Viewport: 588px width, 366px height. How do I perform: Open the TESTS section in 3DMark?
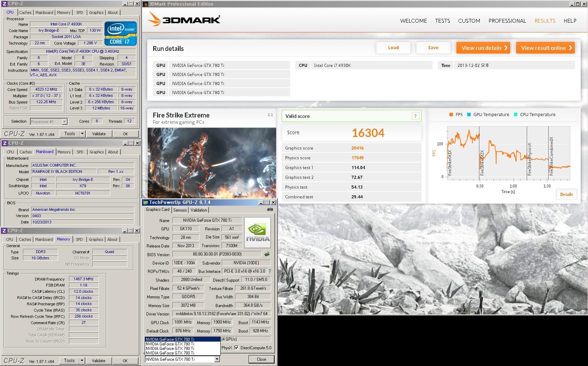tap(442, 21)
